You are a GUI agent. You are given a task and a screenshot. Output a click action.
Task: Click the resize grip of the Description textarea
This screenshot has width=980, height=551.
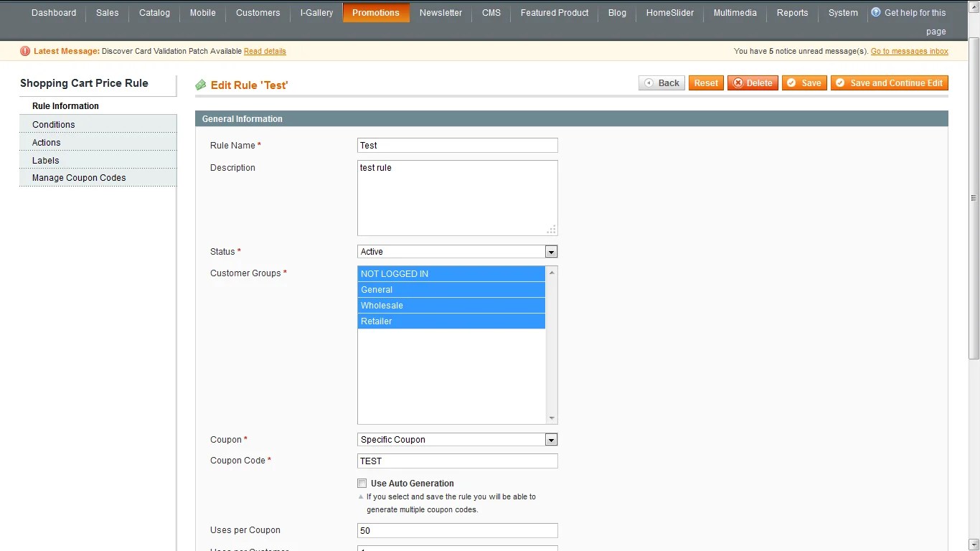551,230
